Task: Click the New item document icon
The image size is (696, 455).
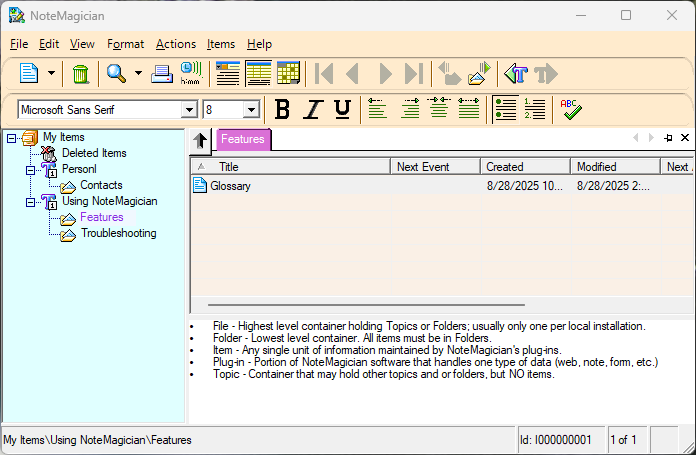Action: pyautogui.click(x=29, y=73)
